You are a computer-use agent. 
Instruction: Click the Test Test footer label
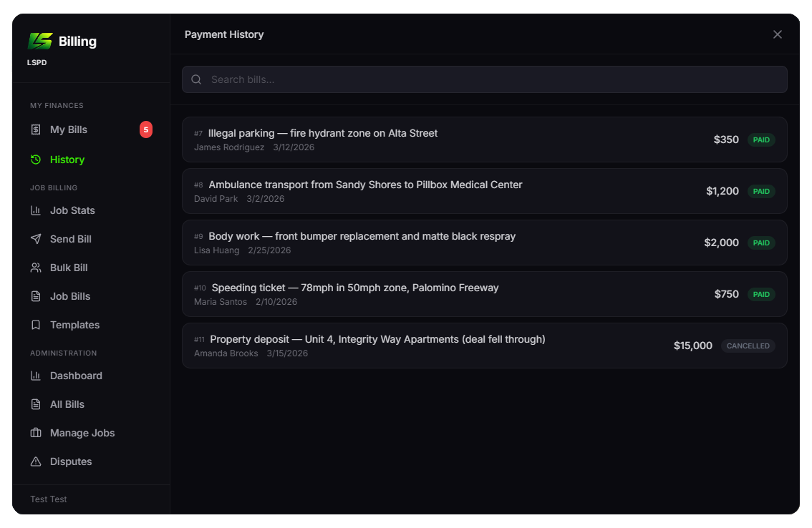coord(48,499)
